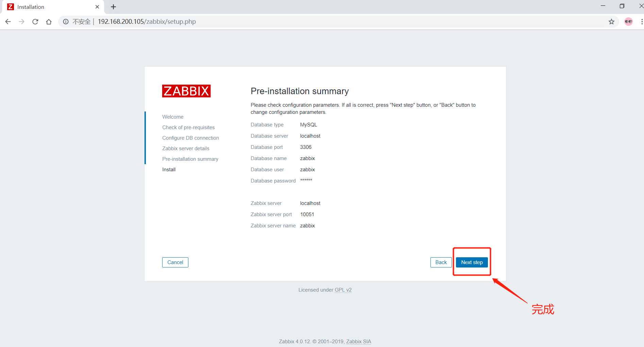The width and height of the screenshot is (644, 347).
Task: Cancel the Zabbix installation
Action: (175, 262)
